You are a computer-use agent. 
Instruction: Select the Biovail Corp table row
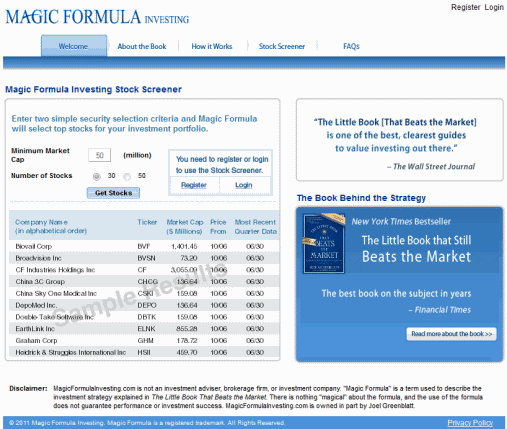coord(144,246)
